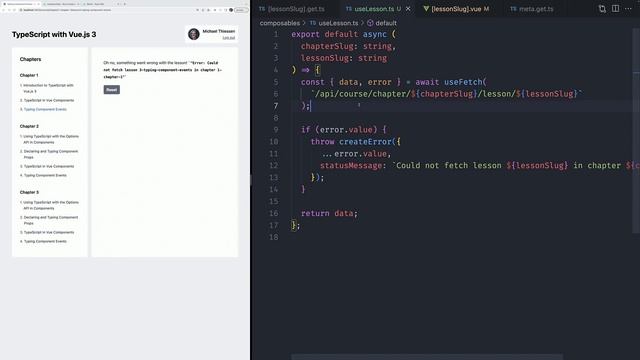640x360 pixels.
Task: Click Michael Thiessen's profile avatar
Action: [x=194, y=34]
